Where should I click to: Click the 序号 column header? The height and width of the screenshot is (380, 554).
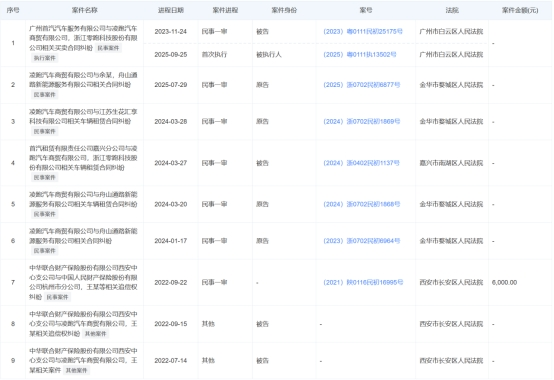(13, 10)
